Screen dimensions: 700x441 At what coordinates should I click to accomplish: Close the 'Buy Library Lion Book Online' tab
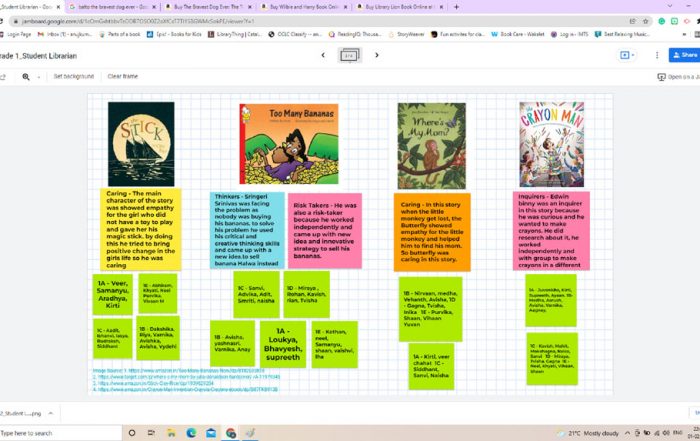coord(441,7)
